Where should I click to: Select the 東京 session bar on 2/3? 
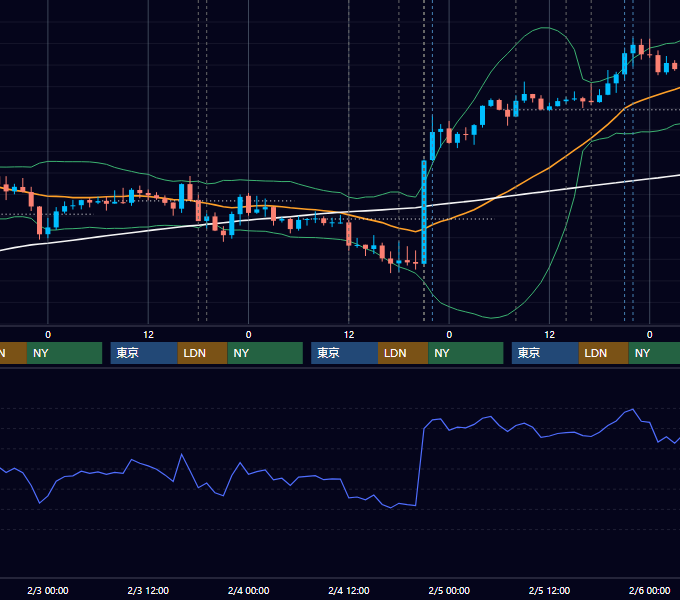click(x=144, y=353)
